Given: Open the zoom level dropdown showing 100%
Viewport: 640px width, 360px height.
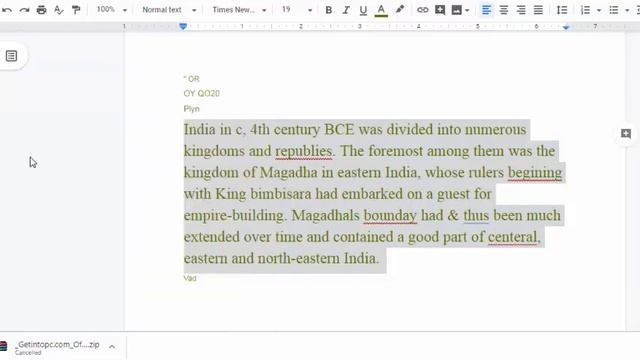Looking at the screenshot, I should click(111, 10).
